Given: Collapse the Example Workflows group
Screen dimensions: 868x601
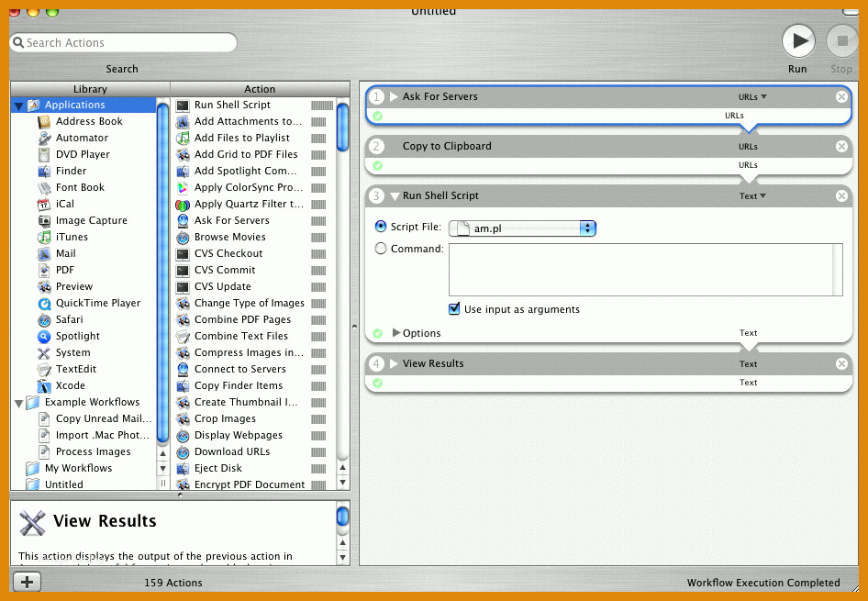Looking at the screenshot, I should click(18, 403).
